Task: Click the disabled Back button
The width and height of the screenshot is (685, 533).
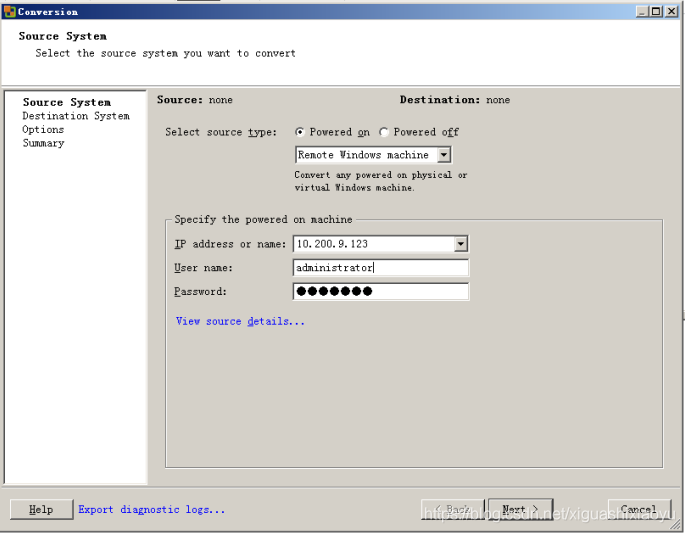Action: click(x=453, y=509)
